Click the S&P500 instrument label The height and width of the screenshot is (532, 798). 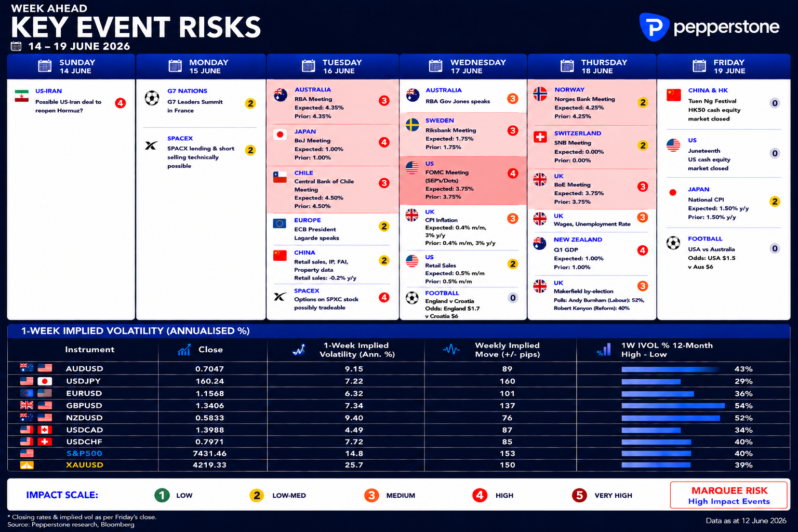[x=84, y=454]
